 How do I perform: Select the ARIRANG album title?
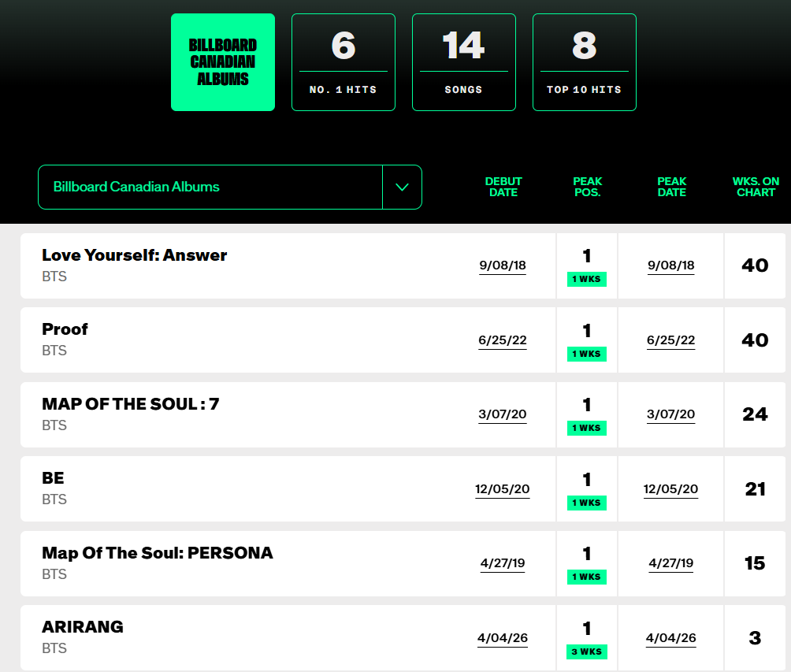[x=83, y=626]
